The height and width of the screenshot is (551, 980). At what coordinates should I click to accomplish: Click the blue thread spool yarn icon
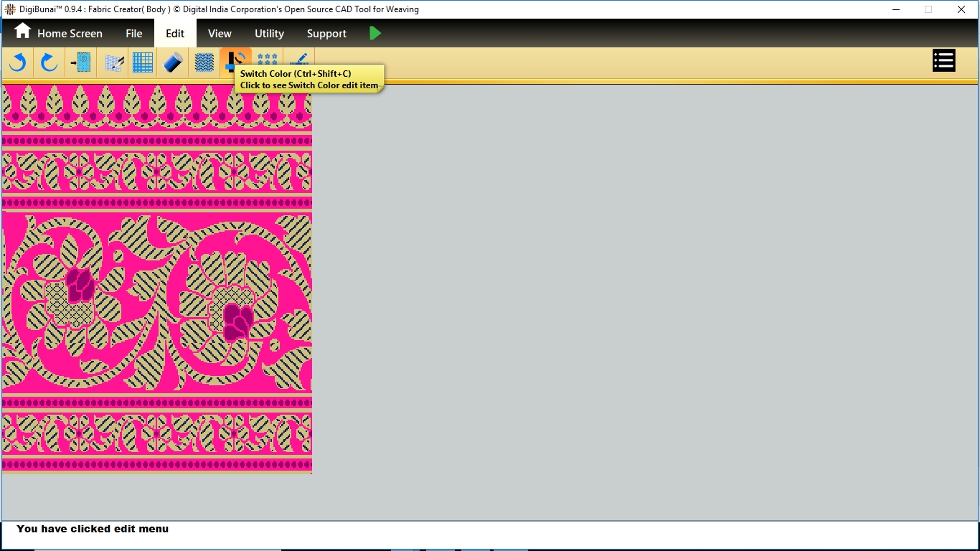point(173,62)
